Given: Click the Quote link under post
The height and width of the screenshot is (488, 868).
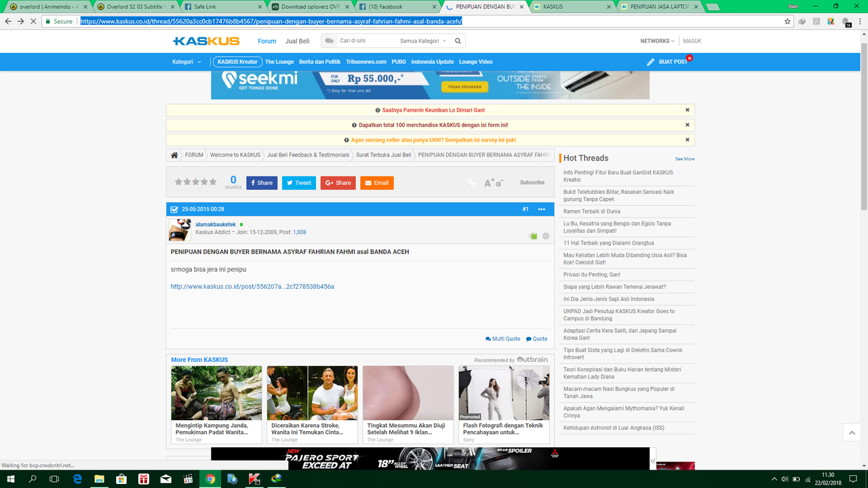Looking at the screenshot, I should [536, 339].
